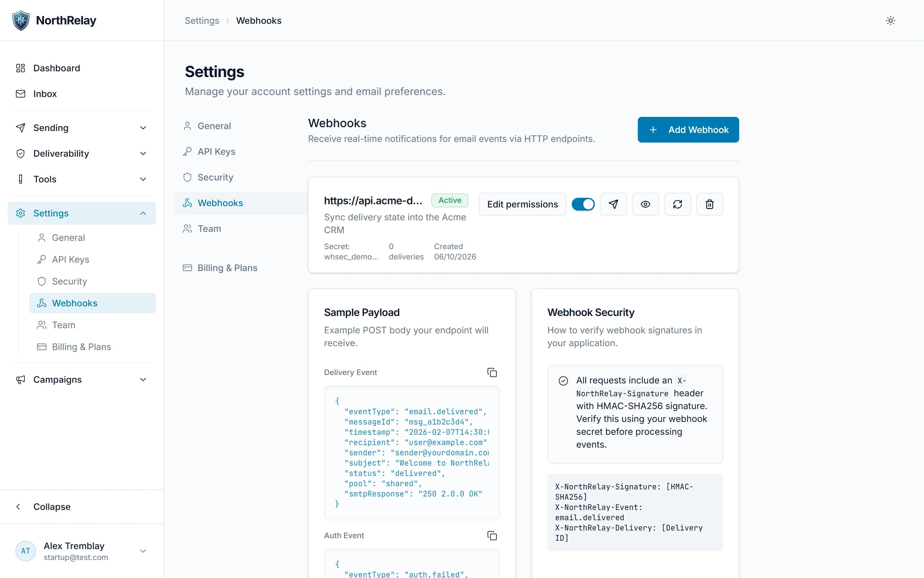Click the webhook URL https://api.acme-d...

coord(373,200)
